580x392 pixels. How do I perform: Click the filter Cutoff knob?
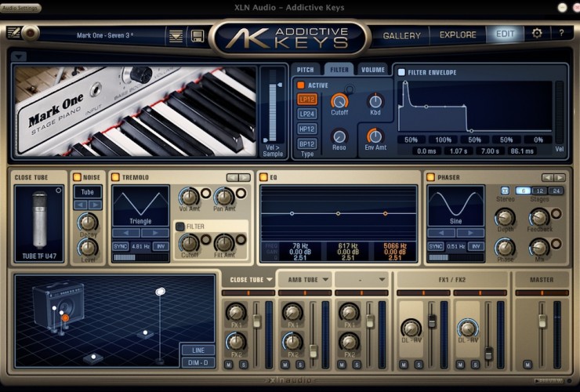[x=339, y=101]
